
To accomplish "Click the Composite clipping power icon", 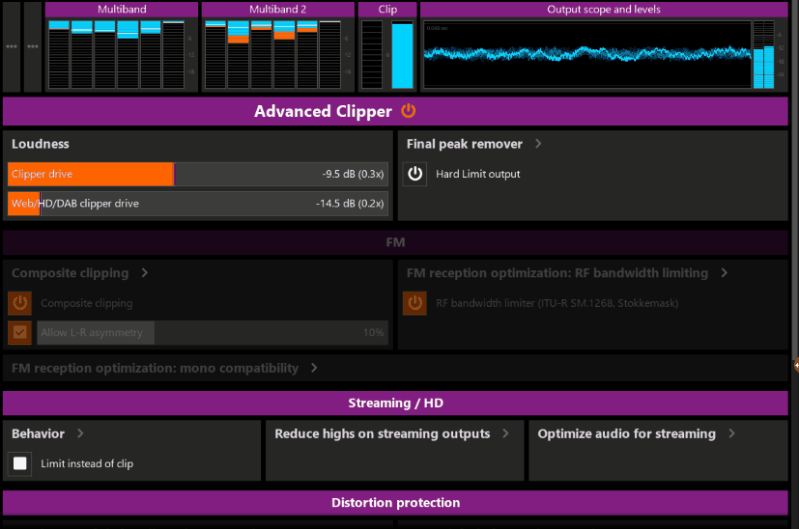I will point(20,303).
